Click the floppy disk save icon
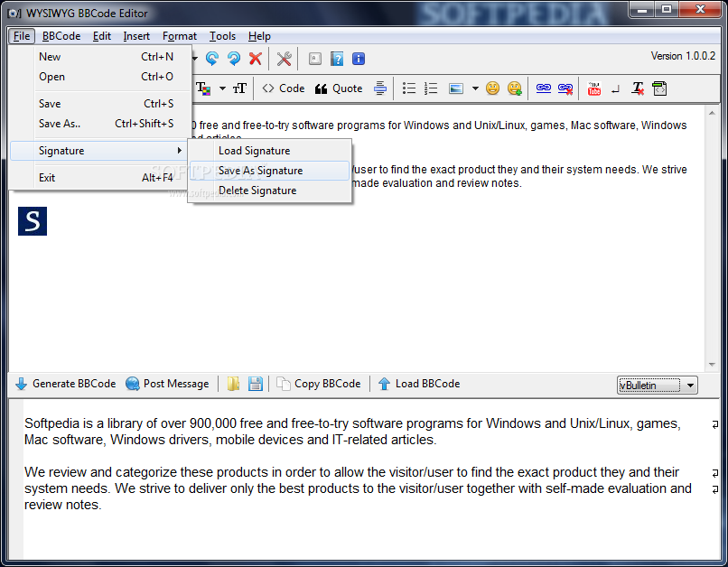The image size is (728, 567). 256,384
